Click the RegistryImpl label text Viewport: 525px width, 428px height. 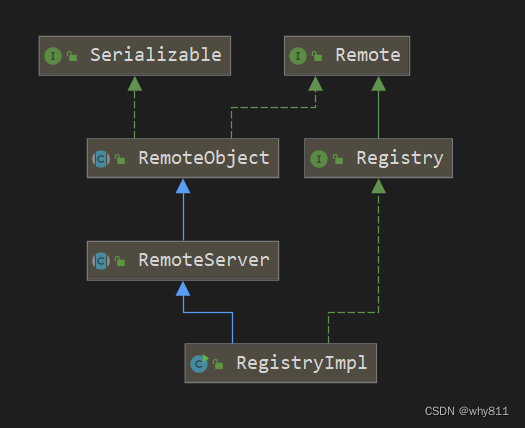pyautogui.click(x=302, y=363)
